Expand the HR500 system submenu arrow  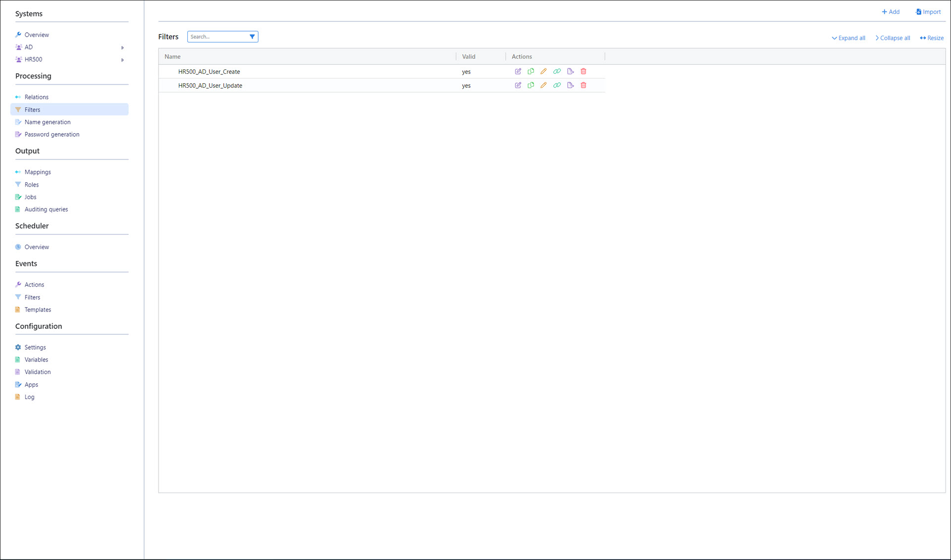pos(122,60)
